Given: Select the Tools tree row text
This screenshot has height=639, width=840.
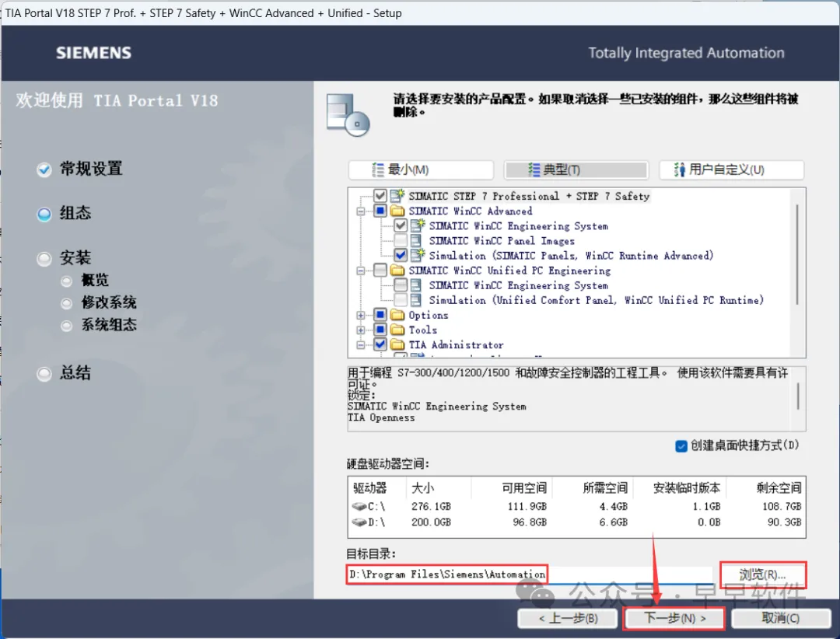Looking at the screenshot, I should tap(422, 330).
